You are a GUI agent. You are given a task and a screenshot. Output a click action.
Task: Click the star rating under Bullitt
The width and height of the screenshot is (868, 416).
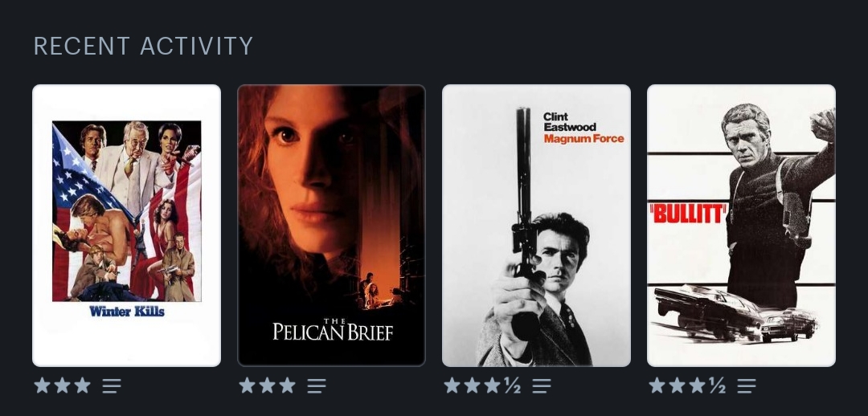[x=687, y=385]
